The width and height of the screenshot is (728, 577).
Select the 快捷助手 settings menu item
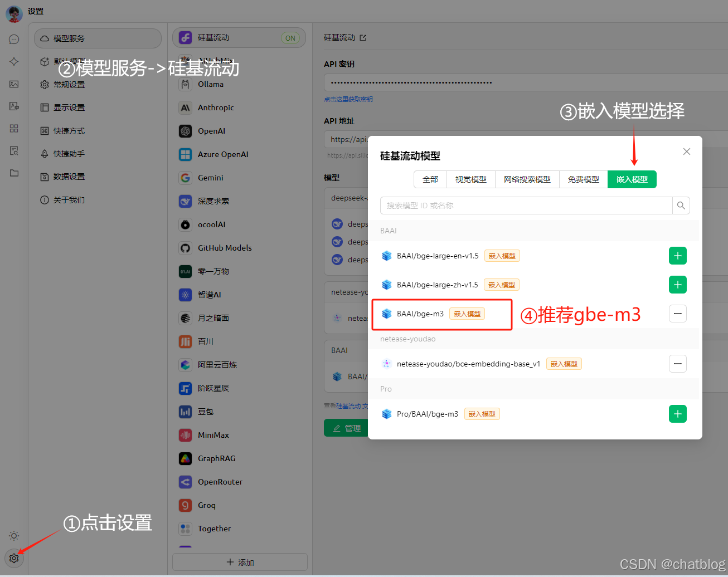(98, 154)
